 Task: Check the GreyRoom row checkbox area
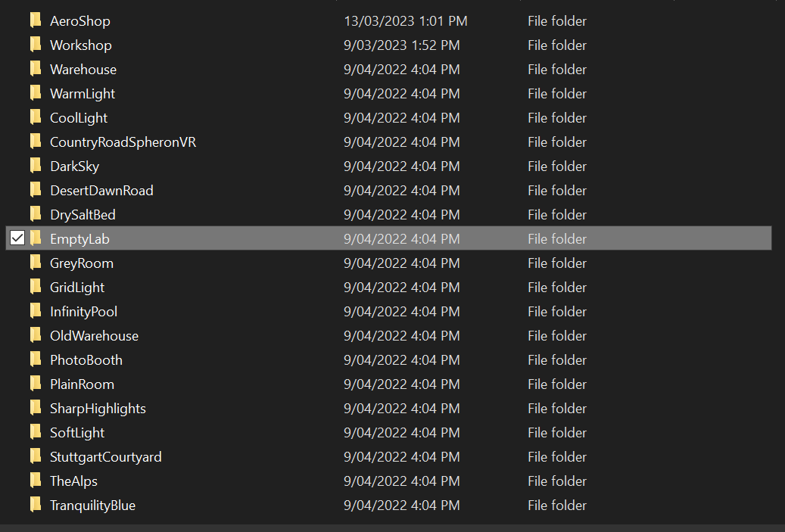[17, 263]
